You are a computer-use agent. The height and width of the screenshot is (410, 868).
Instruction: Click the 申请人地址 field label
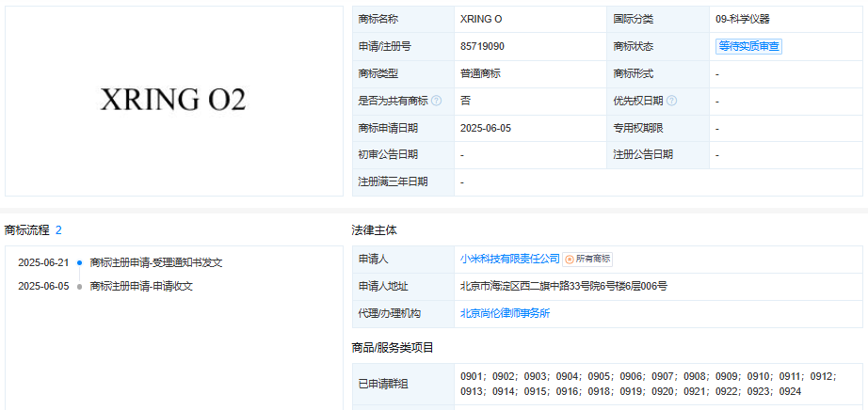click(x=383, y=286)
